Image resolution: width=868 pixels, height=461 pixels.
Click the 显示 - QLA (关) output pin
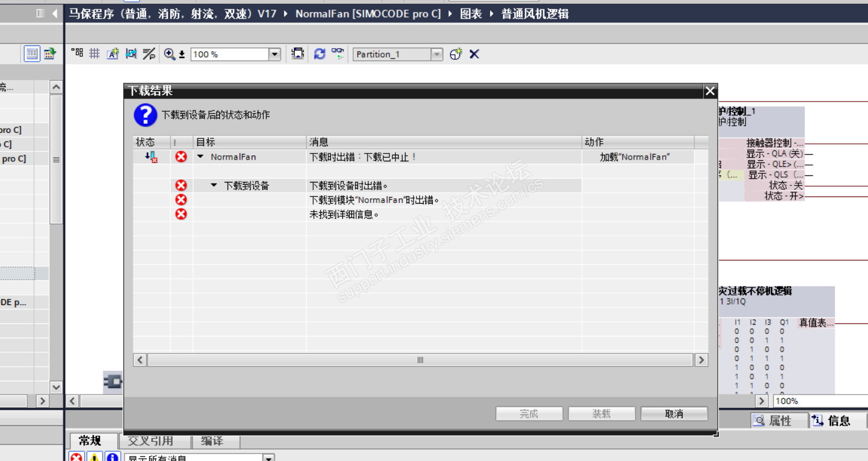(x=775, y=153)
